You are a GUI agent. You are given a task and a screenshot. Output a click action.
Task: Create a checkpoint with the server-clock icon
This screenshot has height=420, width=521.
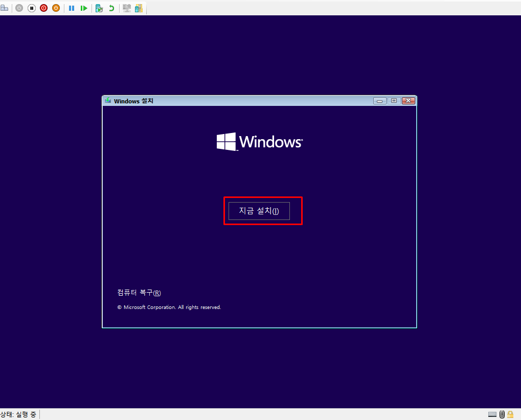click(x=99, y=8)
